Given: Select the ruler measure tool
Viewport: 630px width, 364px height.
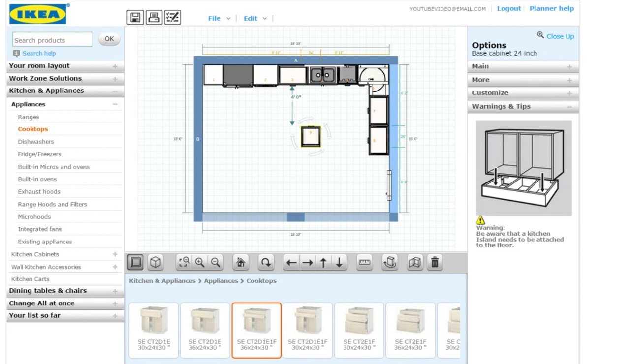Looking at the screenshot, I should click(364, 262).
